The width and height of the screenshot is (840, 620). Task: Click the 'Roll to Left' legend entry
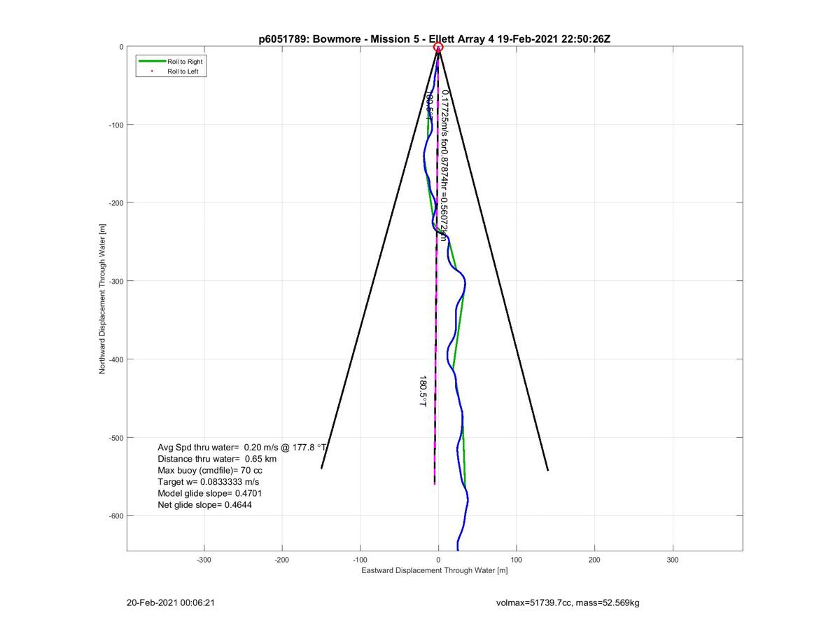[183, 71]
